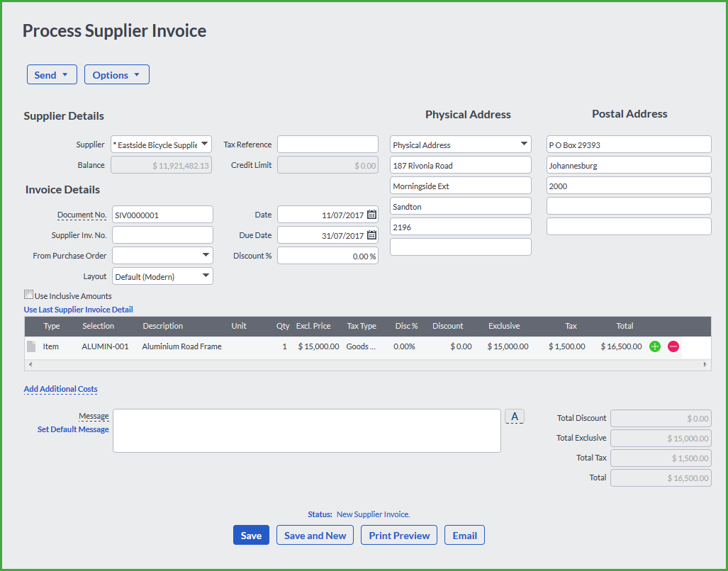Viewport: 728px width, 571px height.
Task: Click the Print Preview button
Action: [x=399, y=535]
